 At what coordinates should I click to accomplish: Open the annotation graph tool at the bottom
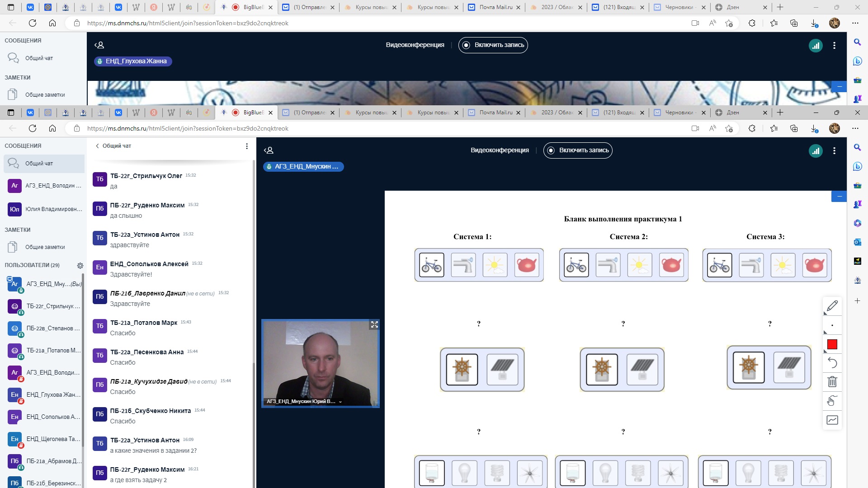(832, 420)
